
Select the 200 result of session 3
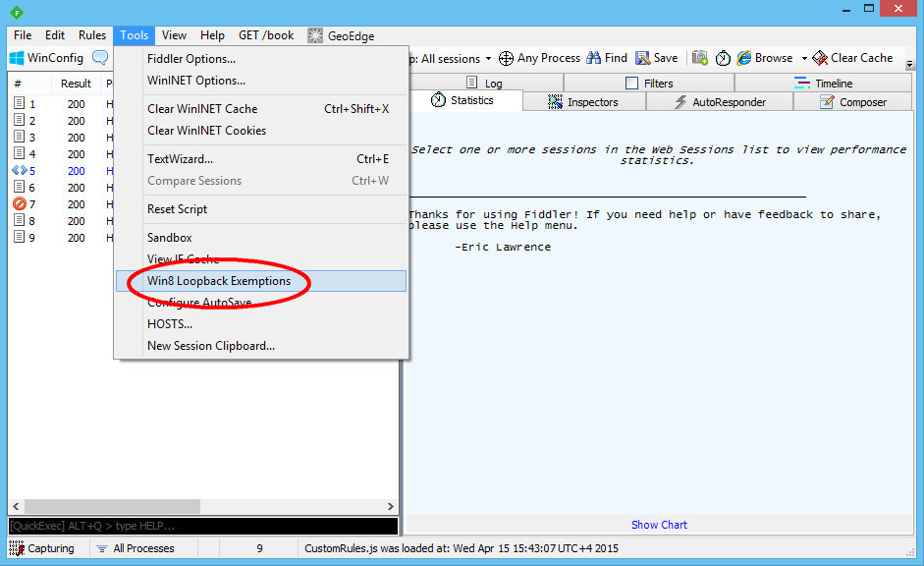point(76,138)
